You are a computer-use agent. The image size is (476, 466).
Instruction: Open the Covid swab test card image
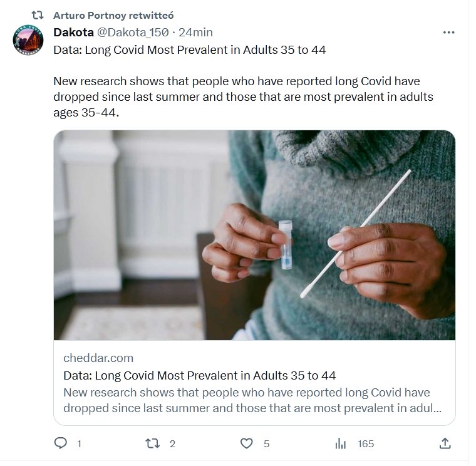(x=254, y=235)
